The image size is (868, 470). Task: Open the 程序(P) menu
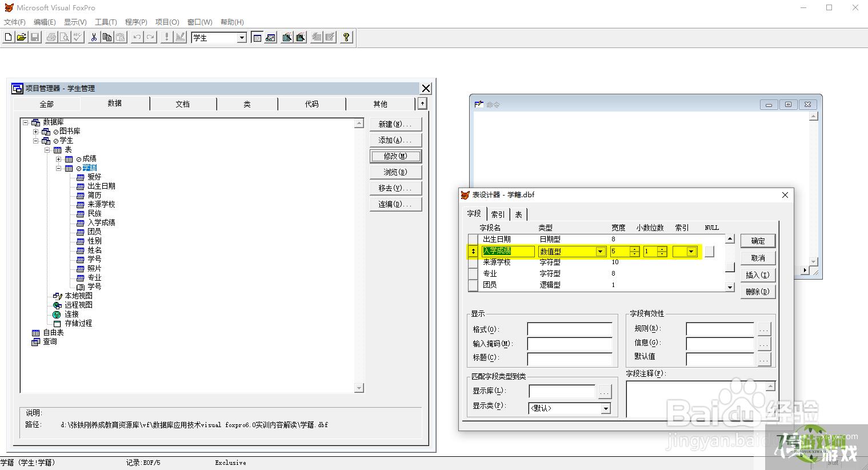point(136,22)
